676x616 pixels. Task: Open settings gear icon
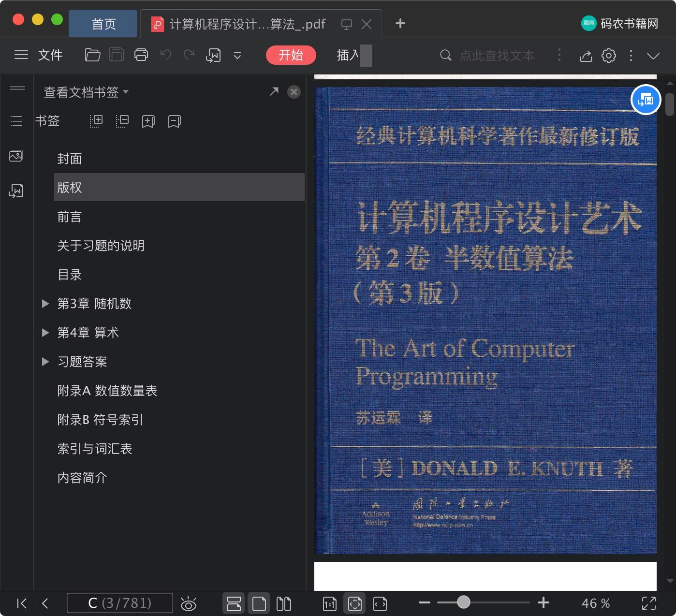pyautogui.click(x=609, y=56)
